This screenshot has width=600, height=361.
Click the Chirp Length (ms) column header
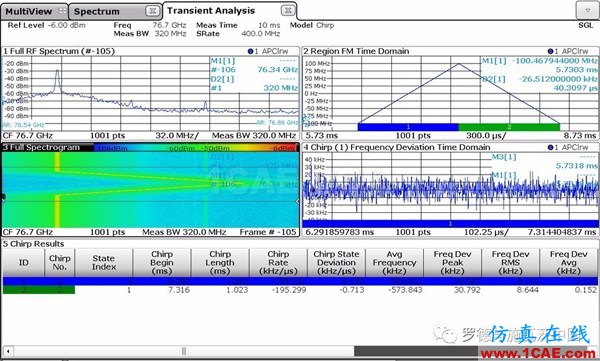220,263
